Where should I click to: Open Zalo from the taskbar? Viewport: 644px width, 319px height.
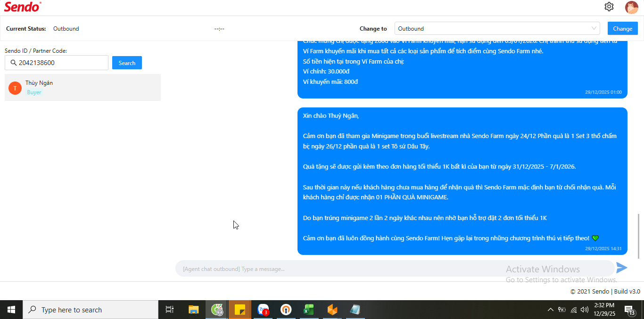tap(263, 310)
